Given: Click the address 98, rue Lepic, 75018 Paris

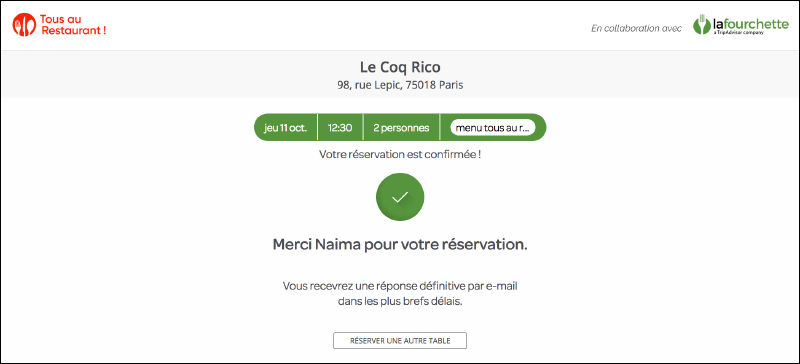Looking at the screenshot, I should [400, 85].
